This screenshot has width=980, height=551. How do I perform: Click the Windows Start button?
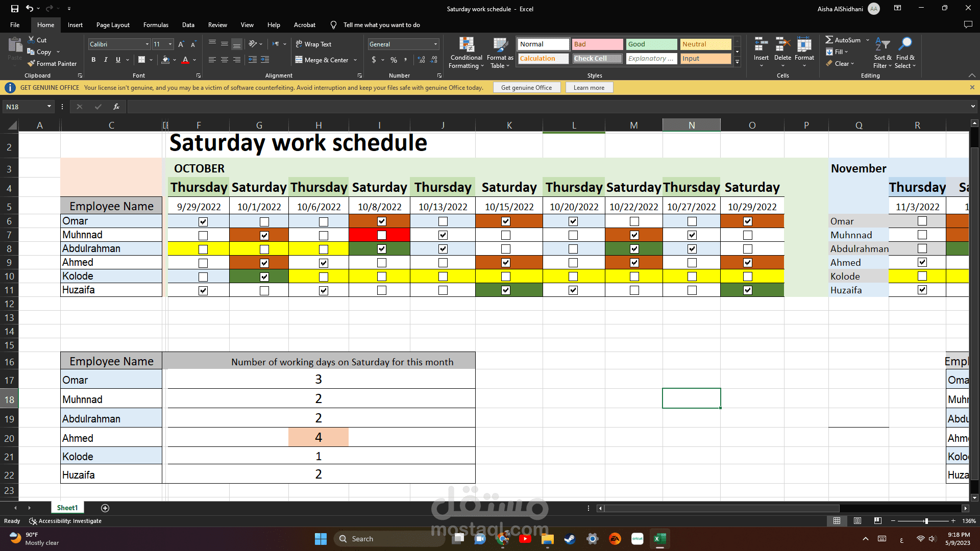(321, 539)
